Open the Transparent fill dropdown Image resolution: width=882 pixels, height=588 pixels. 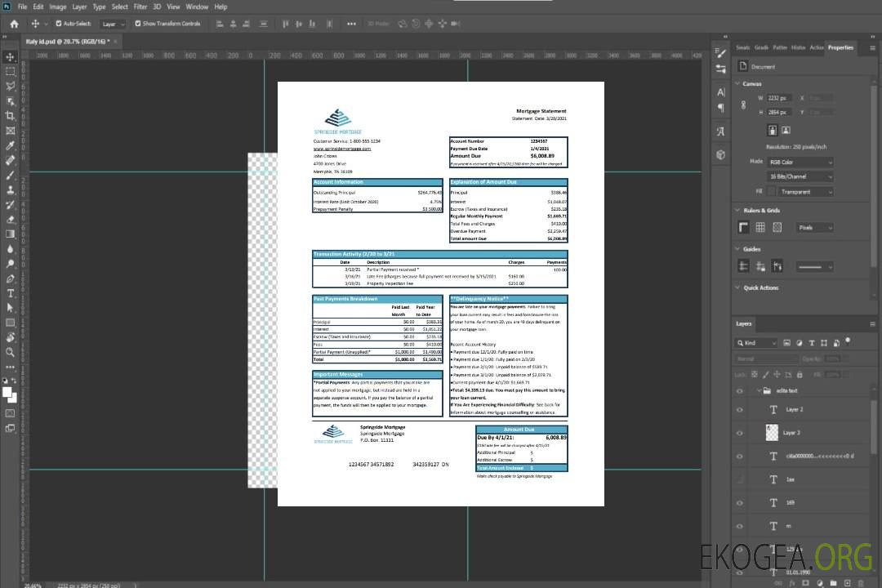pyautogui.click(x=806, y=192)
